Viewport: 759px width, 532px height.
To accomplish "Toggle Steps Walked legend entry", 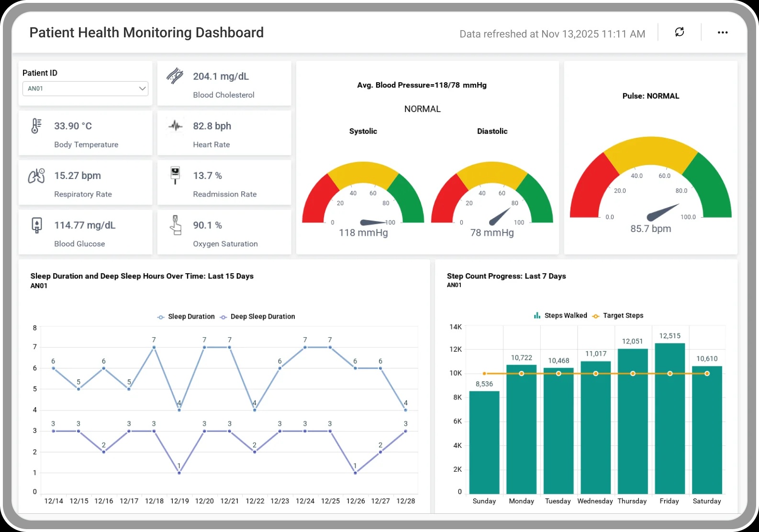I will 560,316.
